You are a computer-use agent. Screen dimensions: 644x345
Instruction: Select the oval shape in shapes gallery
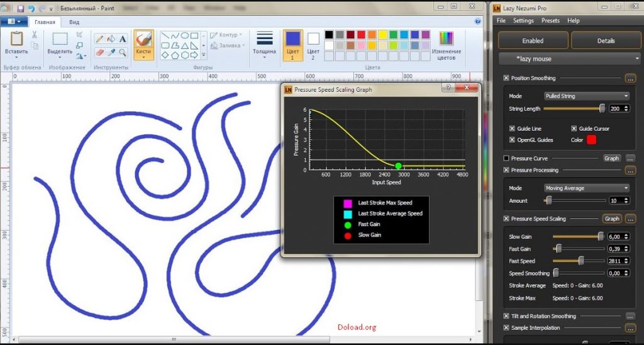coord(185,36)
